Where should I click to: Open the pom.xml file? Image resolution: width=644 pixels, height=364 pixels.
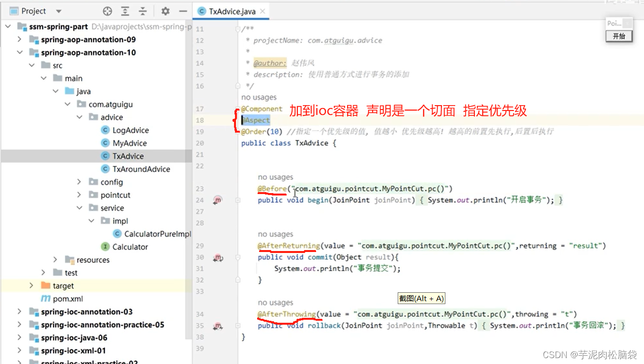(68, 299)
